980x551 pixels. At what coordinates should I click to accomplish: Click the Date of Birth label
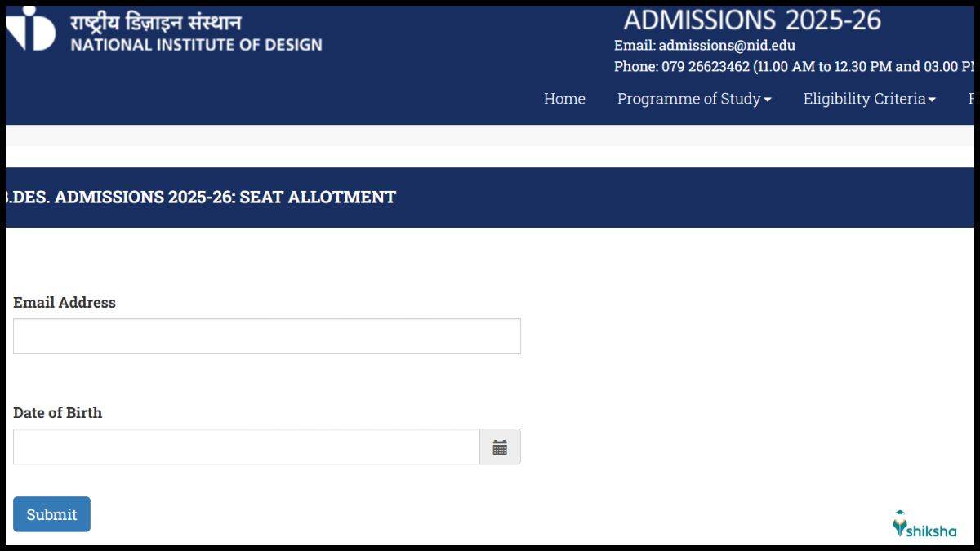pos(58,412)
